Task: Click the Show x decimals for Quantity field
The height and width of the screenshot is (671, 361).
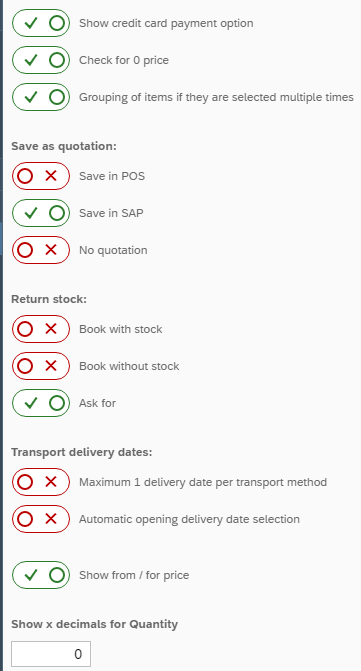Action: 51,654
